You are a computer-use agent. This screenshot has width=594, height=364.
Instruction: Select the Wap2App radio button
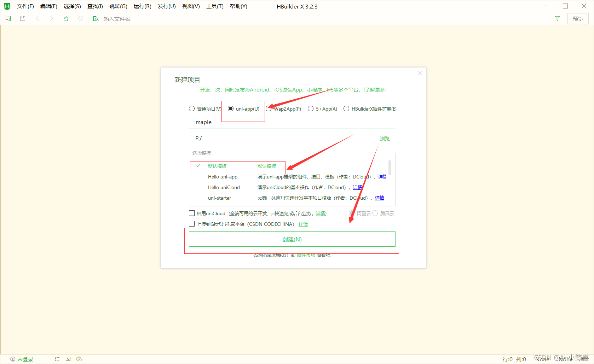tap(269, 108)
